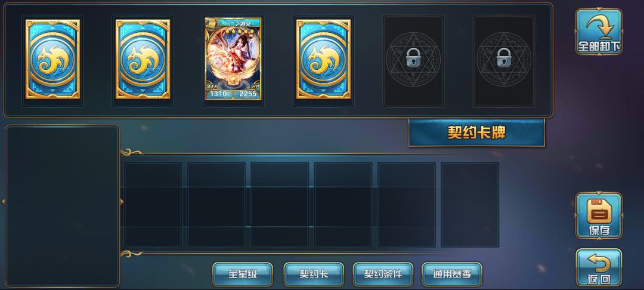The height and width of the screenshot is (290, 644).
Task: Select the first face-down dragon card
Action: [x=52, y=59]
